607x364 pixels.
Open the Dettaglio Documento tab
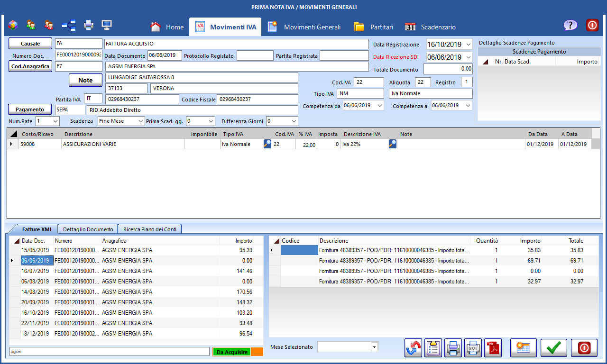(88, 229)
